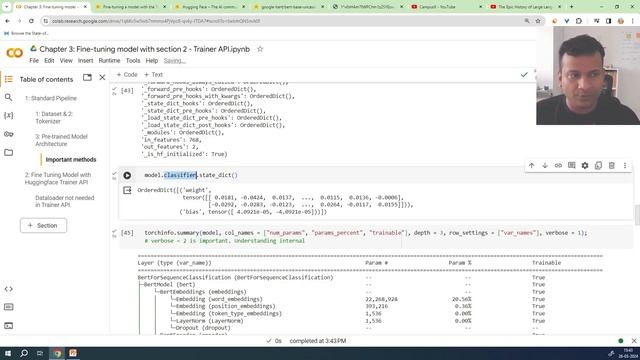Add a new Code cell
The image size is (640, 360).
click(x=127, y=75)
